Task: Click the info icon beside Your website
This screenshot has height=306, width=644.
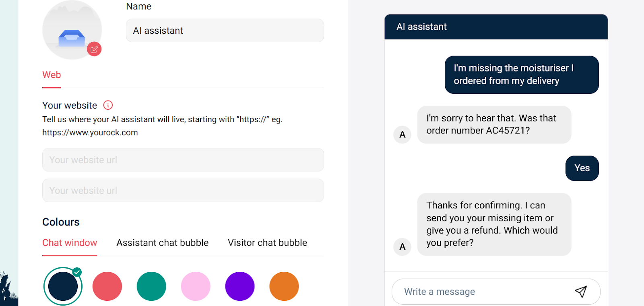Action: 107,105
